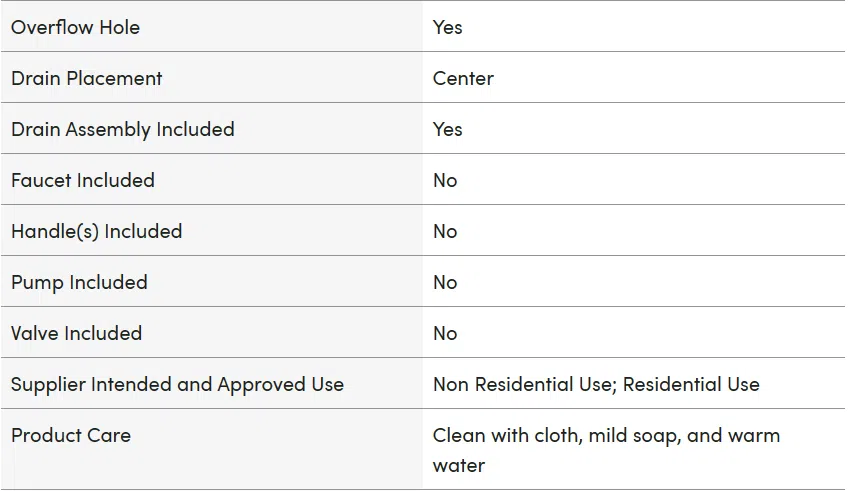Click the word water in Product Care
This screenshot has height=491, width=848.
tap(459, 466)
